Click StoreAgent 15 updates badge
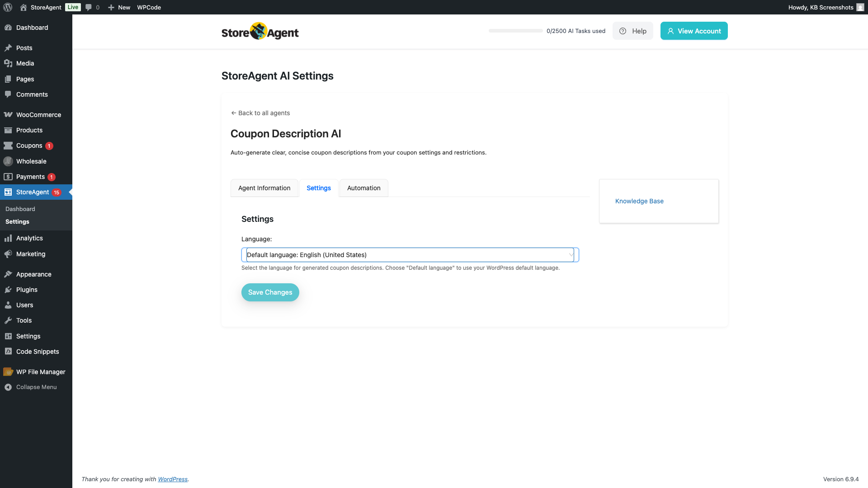868x488 pixels. point(57,192)
